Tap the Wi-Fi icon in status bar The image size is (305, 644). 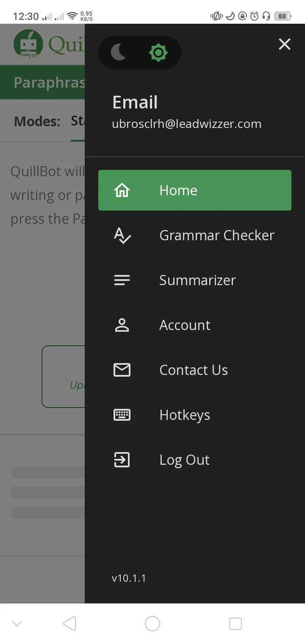coord(72,16)
